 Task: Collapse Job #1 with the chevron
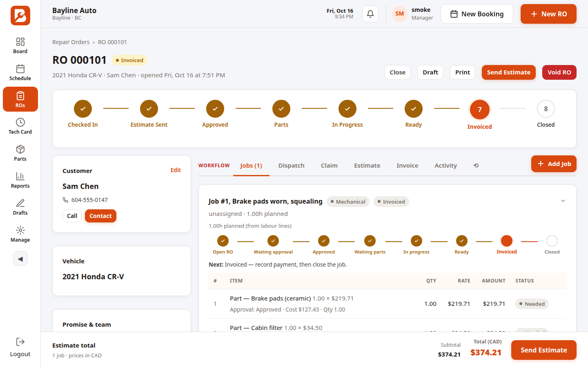click(x=563, y=201)
